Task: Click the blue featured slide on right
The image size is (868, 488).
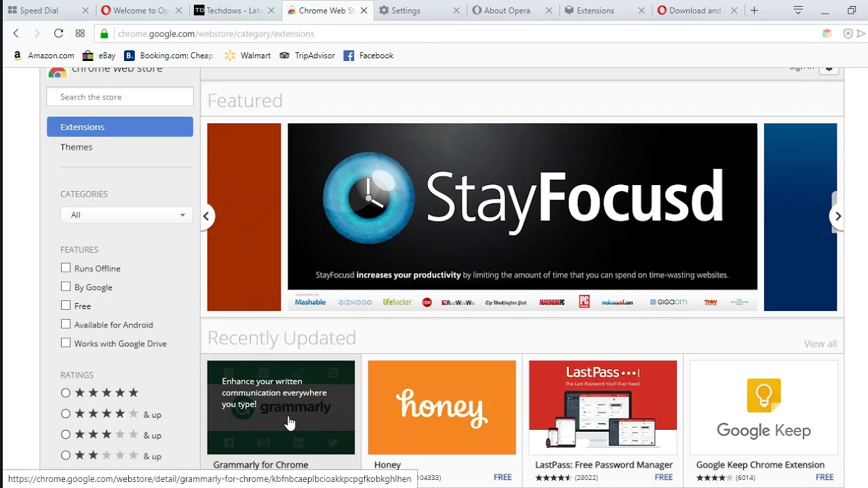Action: pyautogui.click(x=800, y=217)
